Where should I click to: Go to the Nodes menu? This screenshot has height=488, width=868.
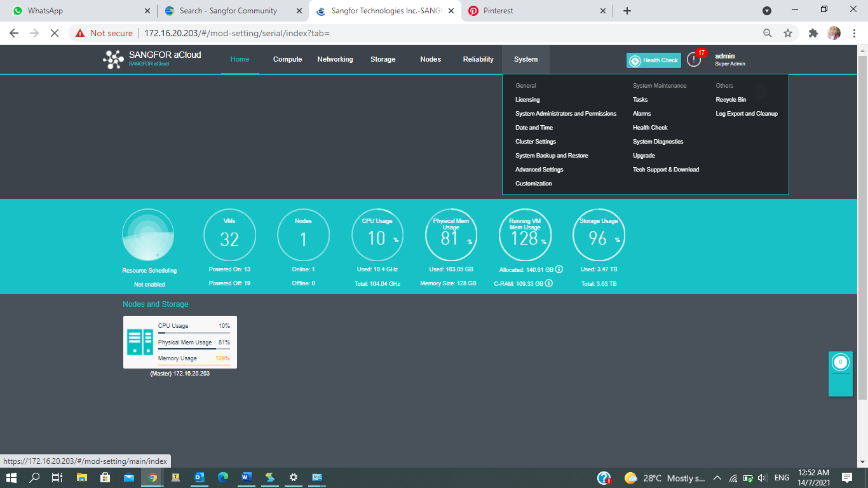click(x=431, y=59)
